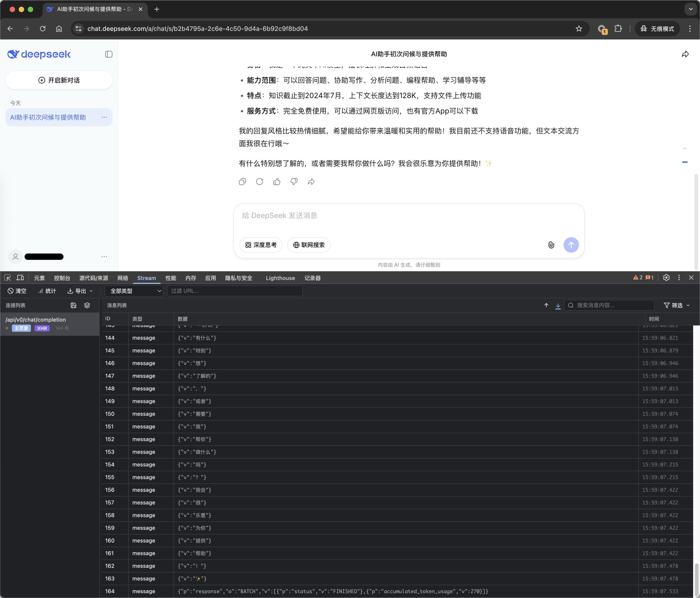Switch to 控制台 Console tab
The width and height of the screenshot is (700, 598).
(62, 278)
